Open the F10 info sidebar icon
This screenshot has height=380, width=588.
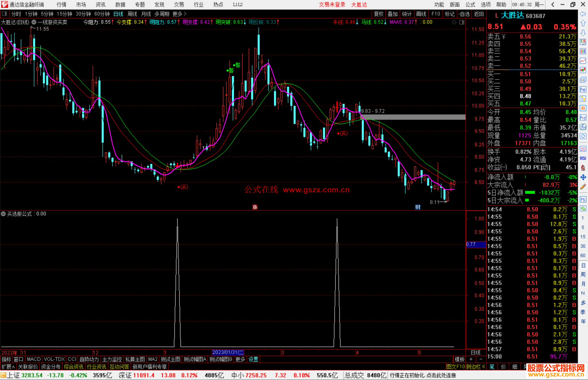click(x=583, y=89)
